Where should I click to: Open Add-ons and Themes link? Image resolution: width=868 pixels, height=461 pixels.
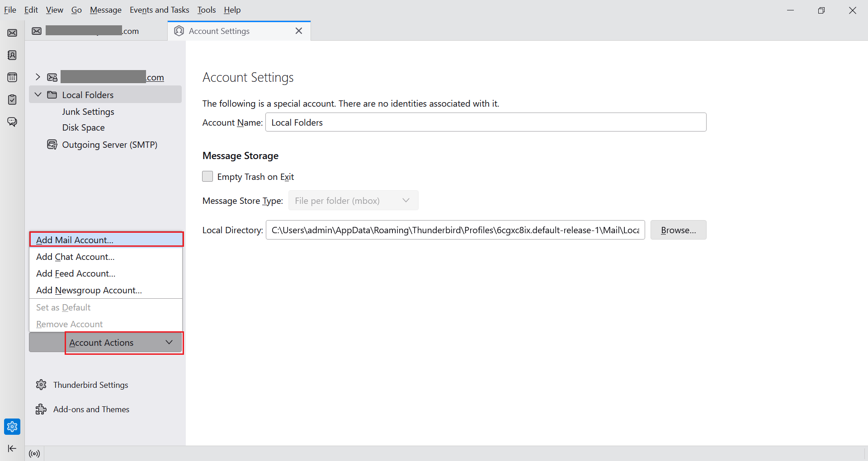tap(91, 409)
